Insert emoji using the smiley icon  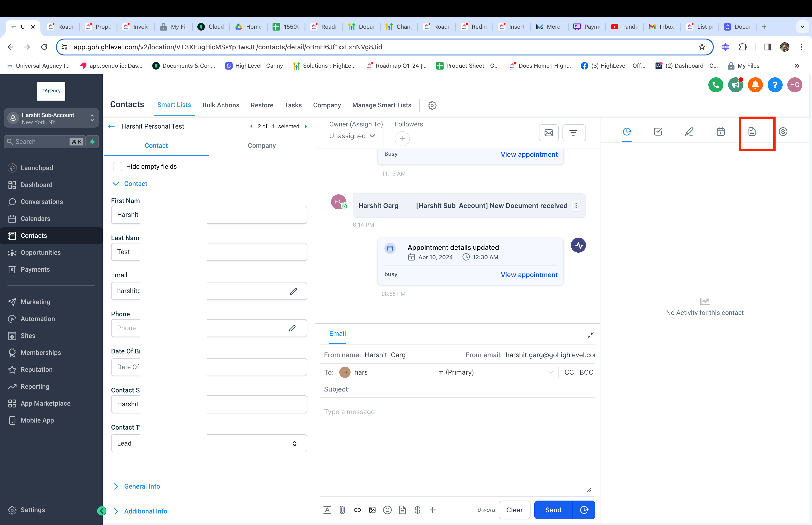click(x=387, y=510)
